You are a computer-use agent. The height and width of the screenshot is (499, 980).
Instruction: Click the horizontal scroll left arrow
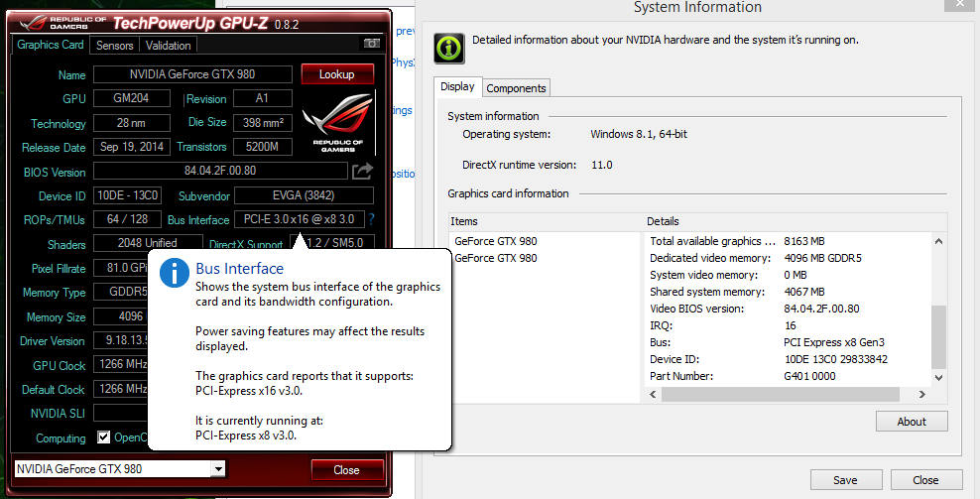[x=654, y=394]
